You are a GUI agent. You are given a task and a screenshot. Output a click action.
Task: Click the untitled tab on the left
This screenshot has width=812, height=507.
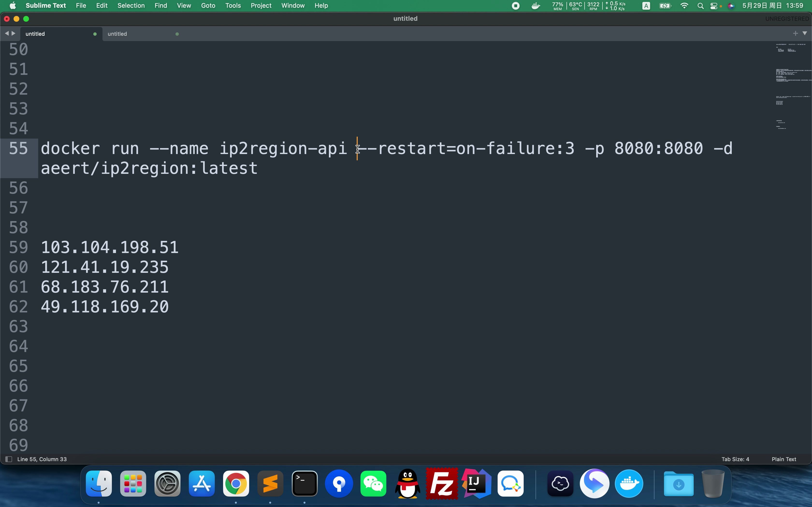point(35,33)
